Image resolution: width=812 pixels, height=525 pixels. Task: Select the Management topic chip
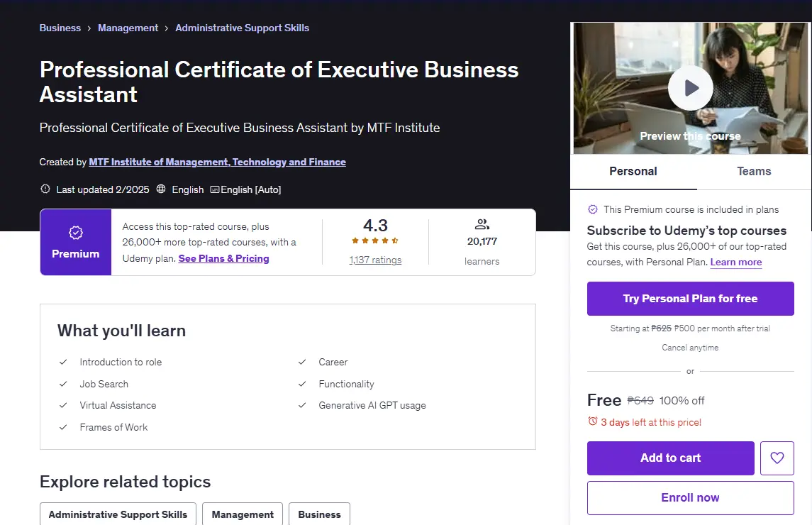pos(243,514)
